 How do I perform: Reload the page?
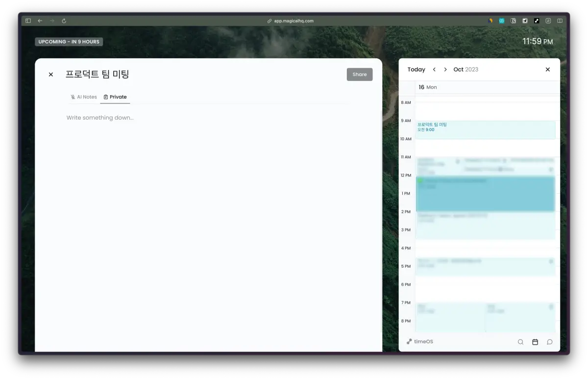point(64,21)
